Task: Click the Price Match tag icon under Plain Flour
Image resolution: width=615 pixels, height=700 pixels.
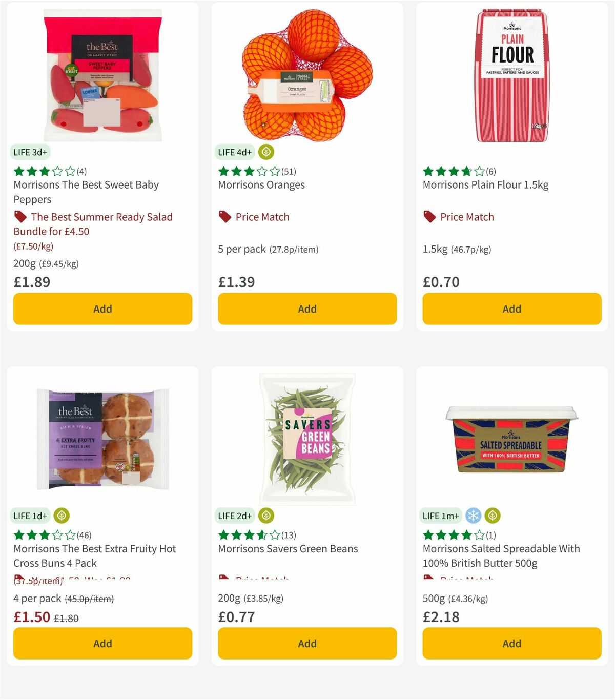Action: click(x=429, y=217)
